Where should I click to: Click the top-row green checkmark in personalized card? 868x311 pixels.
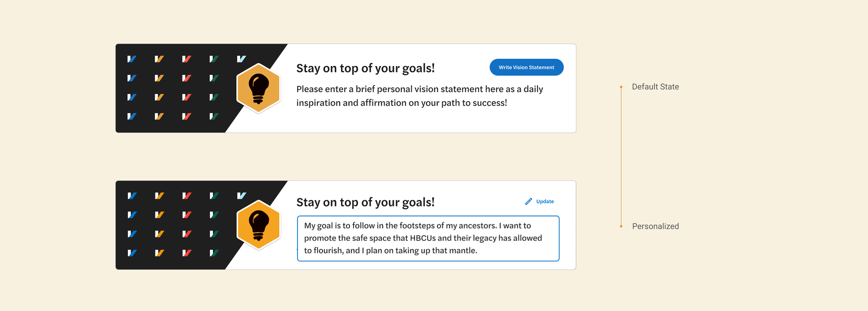pyautogui.click(x=214, y=196)
